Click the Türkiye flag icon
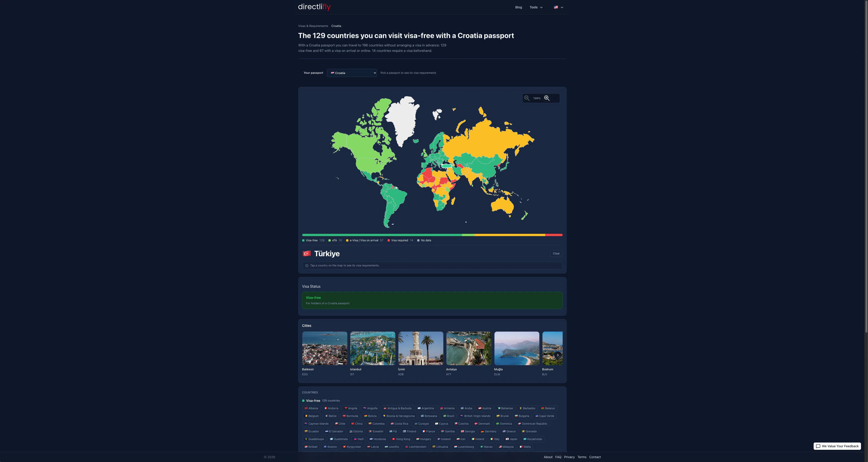This screenshot has height=462, width=868. 307,254
